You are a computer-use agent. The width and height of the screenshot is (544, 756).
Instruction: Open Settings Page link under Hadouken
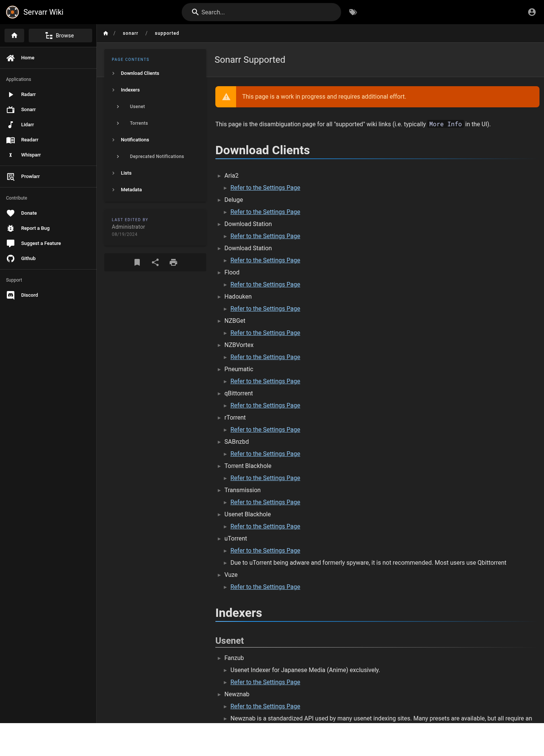[265, 309]
